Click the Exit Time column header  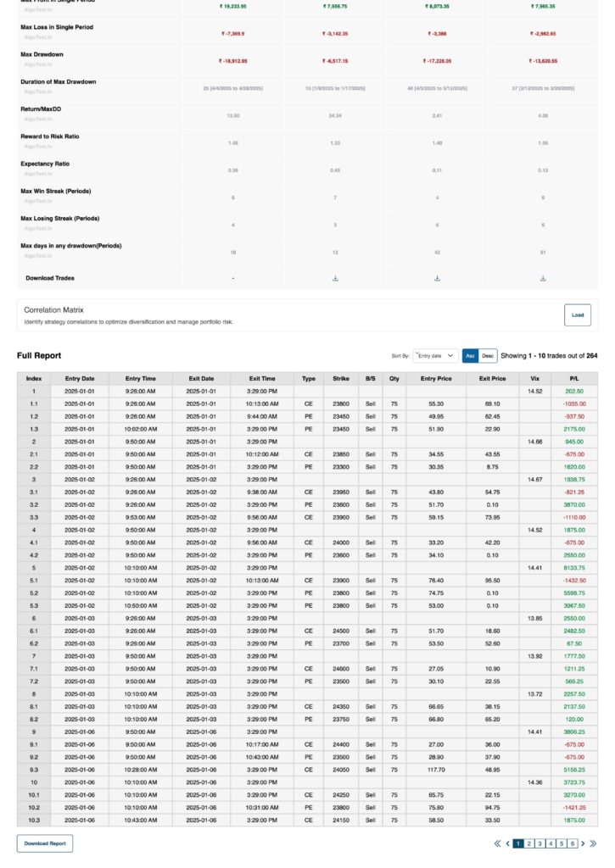click(x=262, y=379)
